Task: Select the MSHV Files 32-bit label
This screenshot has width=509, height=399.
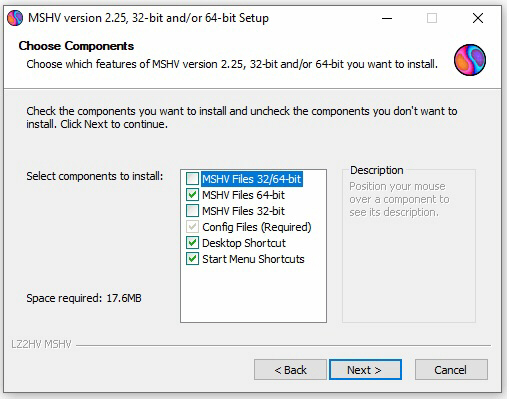Action: (243, 211)
